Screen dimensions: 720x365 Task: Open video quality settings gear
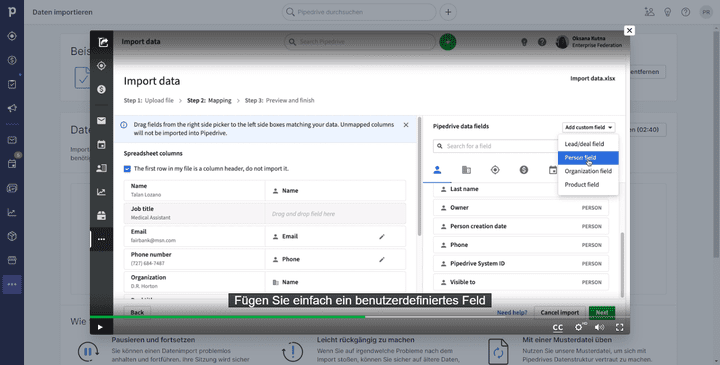(579, 327)
